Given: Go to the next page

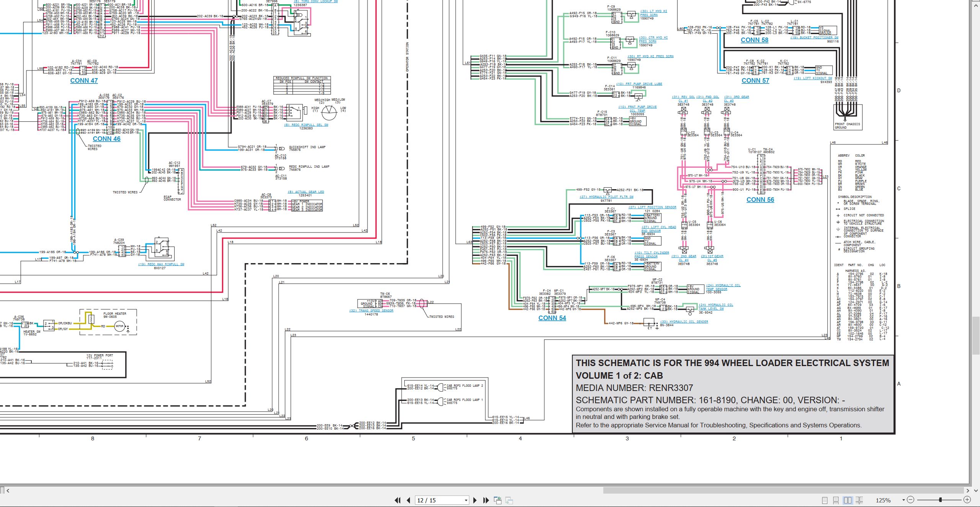Looking at the screenshot, I should (475, 500).
